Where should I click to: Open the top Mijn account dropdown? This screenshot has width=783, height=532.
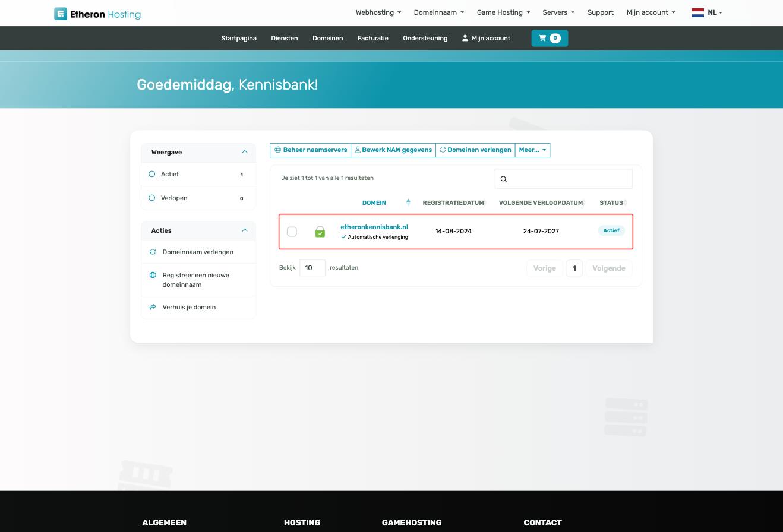click(x=651, y=12)
